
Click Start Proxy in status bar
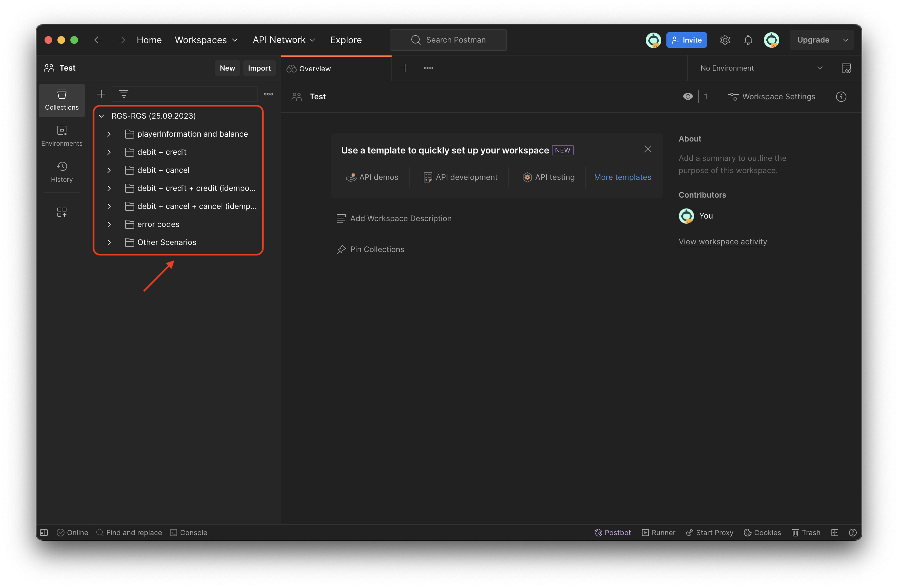coord(709,532)
